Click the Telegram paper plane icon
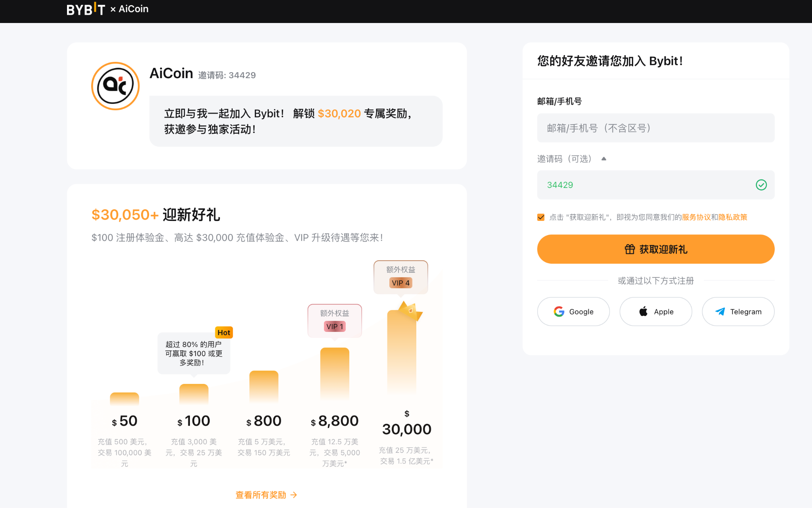The height and width of the screenshot is (508, 812). pyautogui.click(x=720, y=312)
